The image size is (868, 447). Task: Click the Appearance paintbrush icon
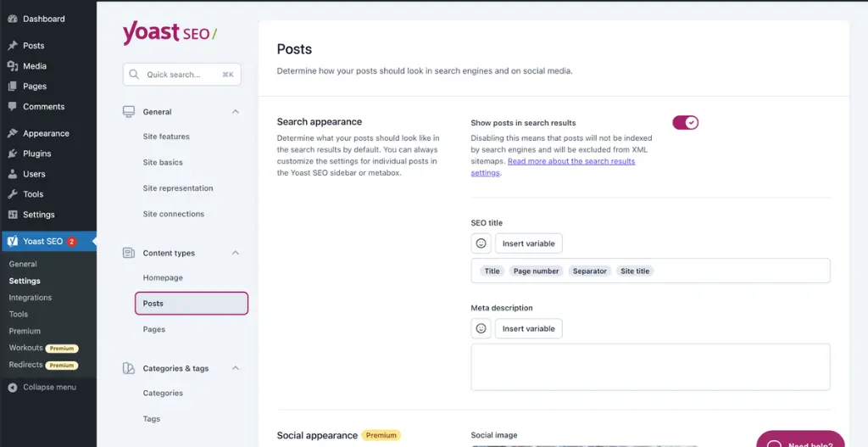(x=12, y=133)
